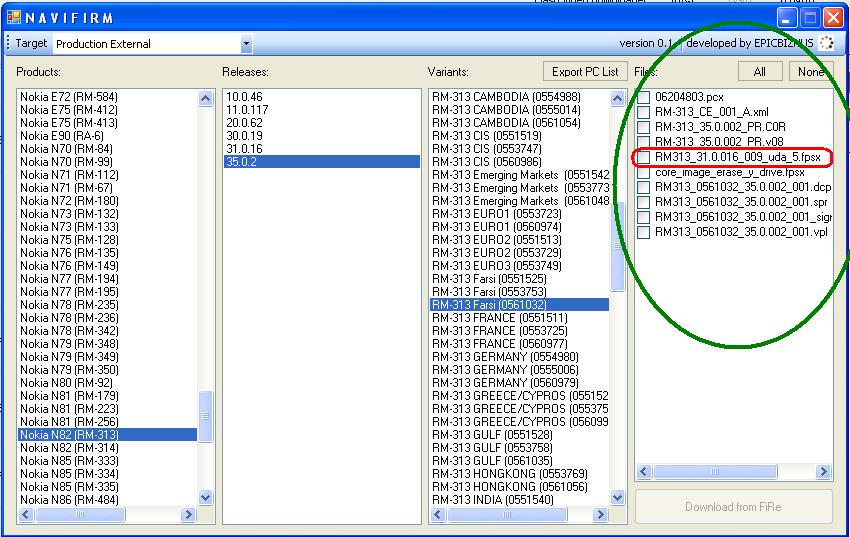This screenshot has height=537, width=850.
Task: Tick the RM-313_35.0.002_PR.C0R checkbox
Action: 643,127
